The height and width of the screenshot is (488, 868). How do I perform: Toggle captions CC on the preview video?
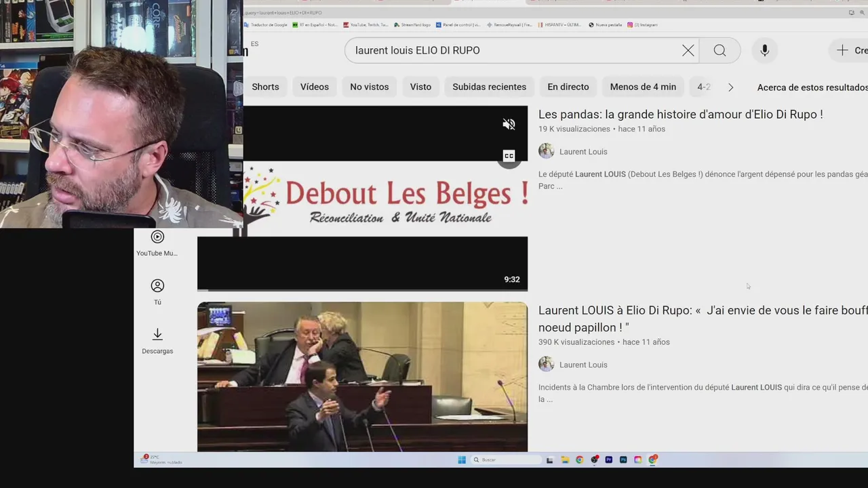point(509,156)
